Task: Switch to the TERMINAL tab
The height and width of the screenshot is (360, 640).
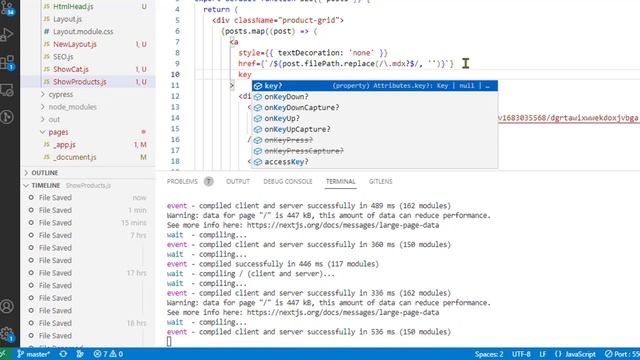Action: pos(340,182)
